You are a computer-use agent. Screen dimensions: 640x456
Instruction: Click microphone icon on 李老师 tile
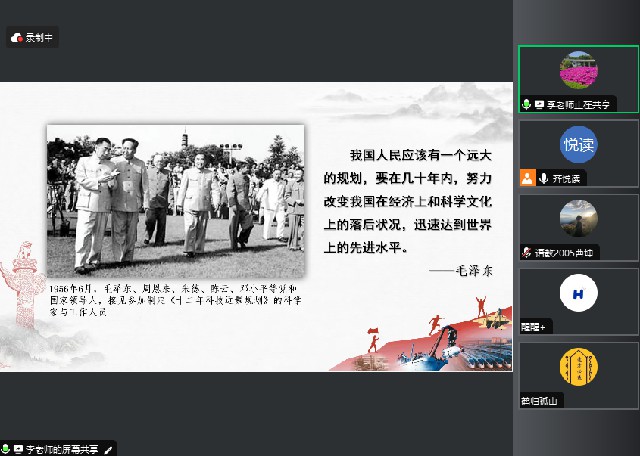tap(526, 104)
